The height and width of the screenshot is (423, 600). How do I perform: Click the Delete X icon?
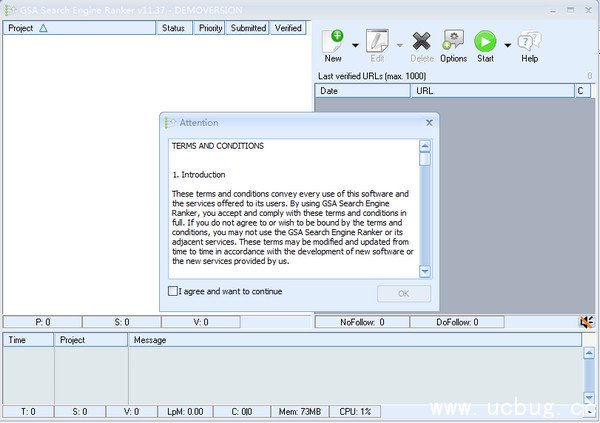[421, 42]
